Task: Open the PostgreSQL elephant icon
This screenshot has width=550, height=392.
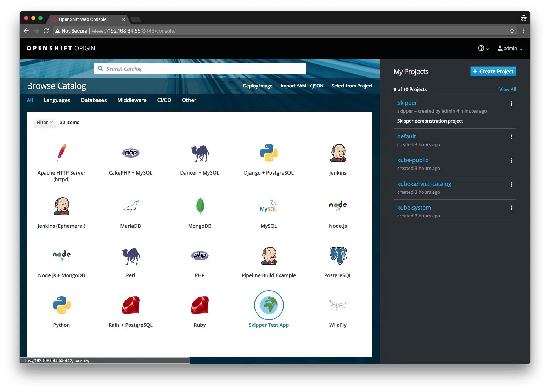Action: pos(338,256)
